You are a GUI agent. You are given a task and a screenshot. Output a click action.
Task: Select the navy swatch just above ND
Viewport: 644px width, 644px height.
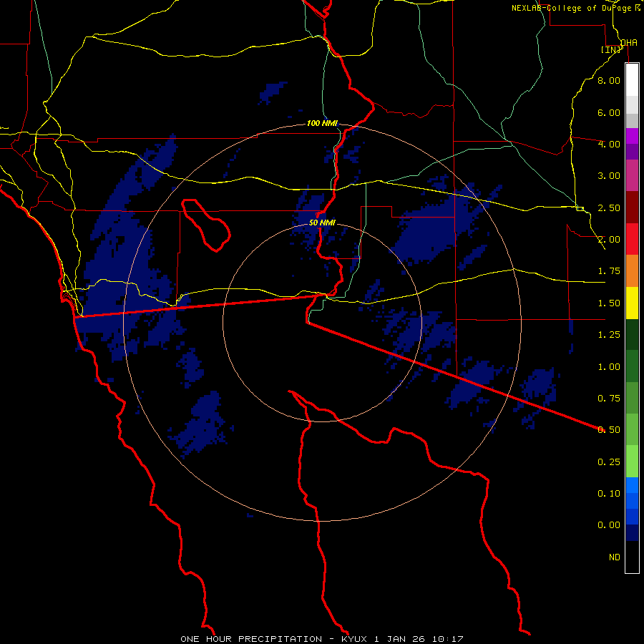632,533
